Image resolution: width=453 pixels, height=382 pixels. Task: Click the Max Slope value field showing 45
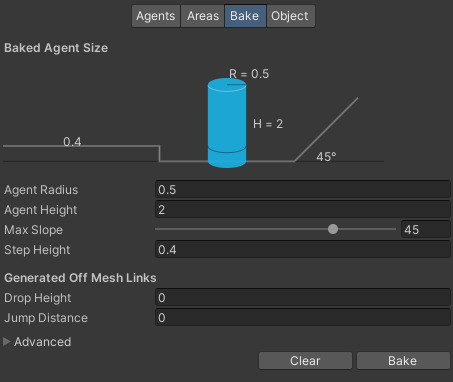tap(426, 230)
